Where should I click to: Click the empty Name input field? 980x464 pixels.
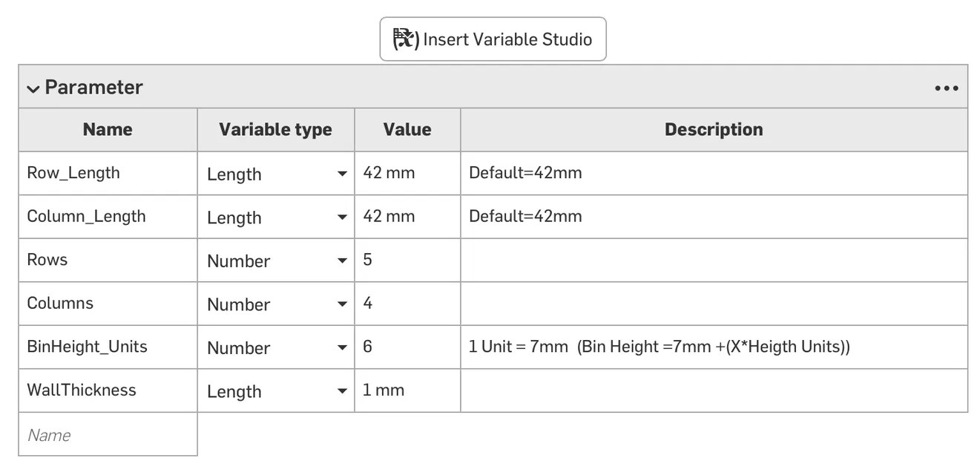(108, 434)
